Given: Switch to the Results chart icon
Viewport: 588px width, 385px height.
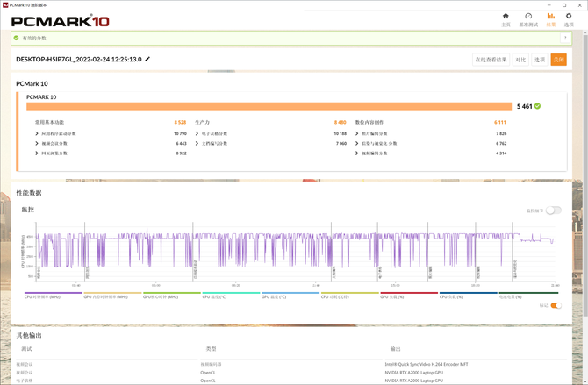Looking at the screenshot, I should [x=551, y=18].
